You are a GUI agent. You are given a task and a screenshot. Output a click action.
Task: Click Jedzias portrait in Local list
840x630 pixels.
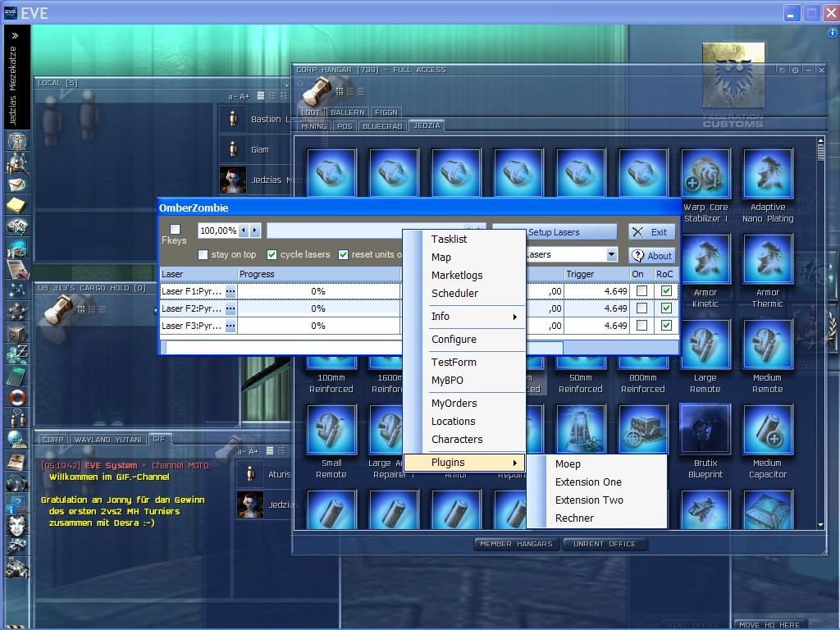point(232,180)
